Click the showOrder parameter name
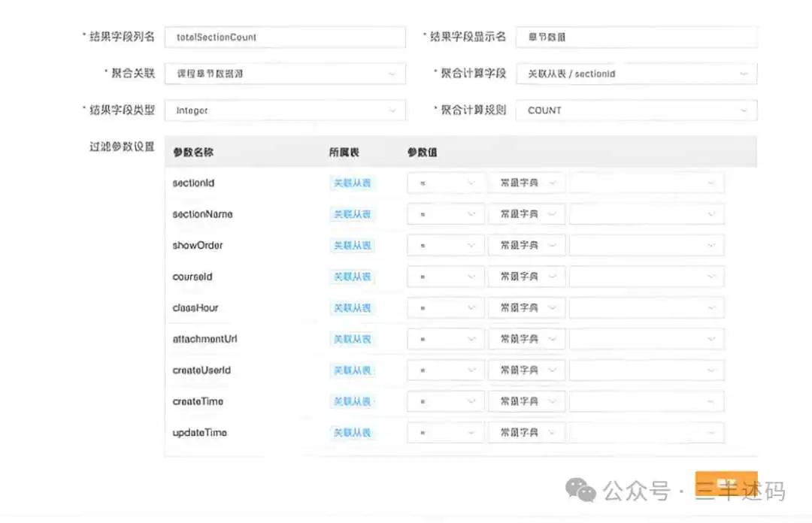 (x=197, y=246)
